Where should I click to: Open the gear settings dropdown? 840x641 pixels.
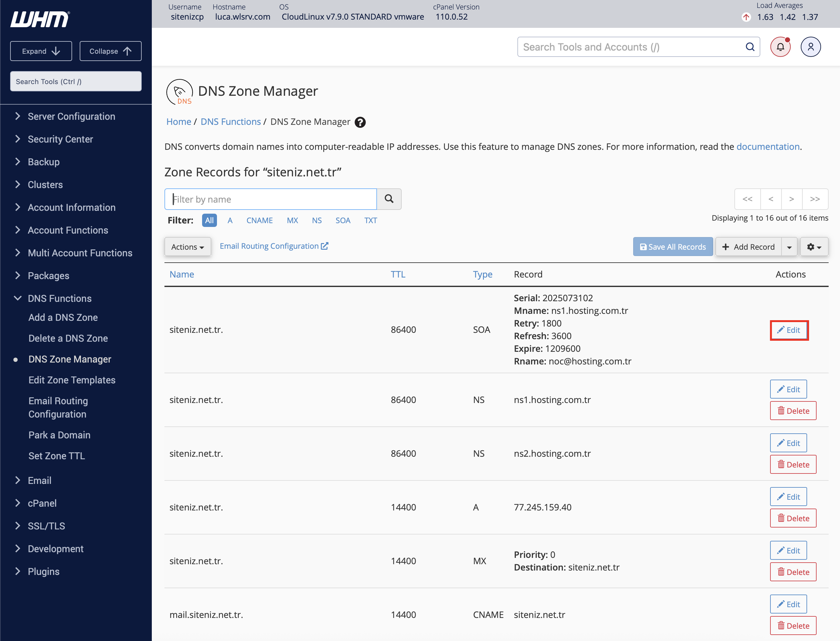pyautogui.click(x=814, y=247)
